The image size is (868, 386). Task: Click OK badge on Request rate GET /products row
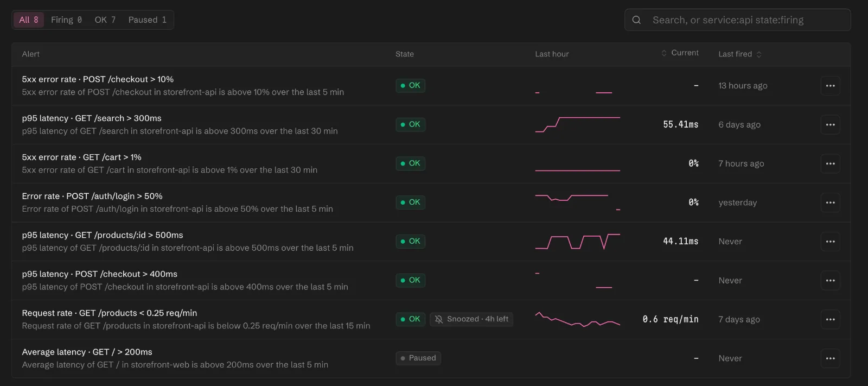click(x=410, y=319)
